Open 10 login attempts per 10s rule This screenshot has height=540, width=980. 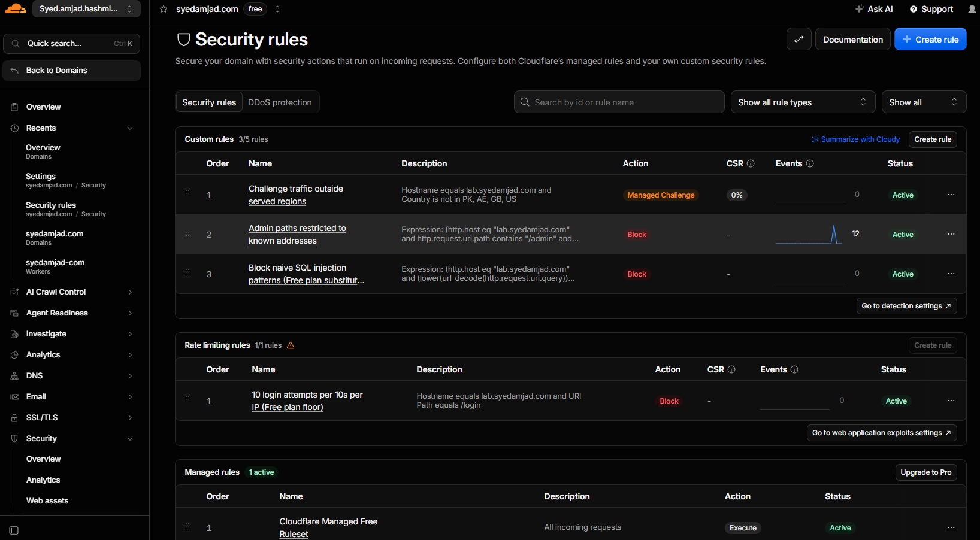coord(307,401)
